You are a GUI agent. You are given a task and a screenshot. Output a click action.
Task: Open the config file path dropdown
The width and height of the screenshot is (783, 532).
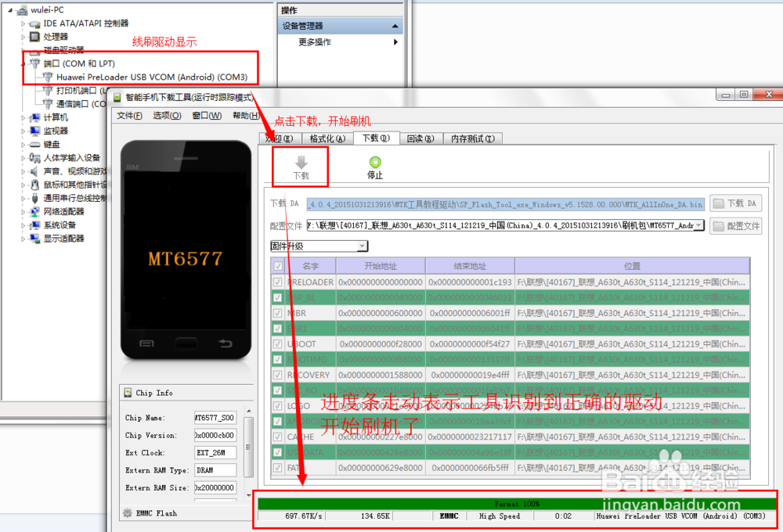tap(699, 225)
